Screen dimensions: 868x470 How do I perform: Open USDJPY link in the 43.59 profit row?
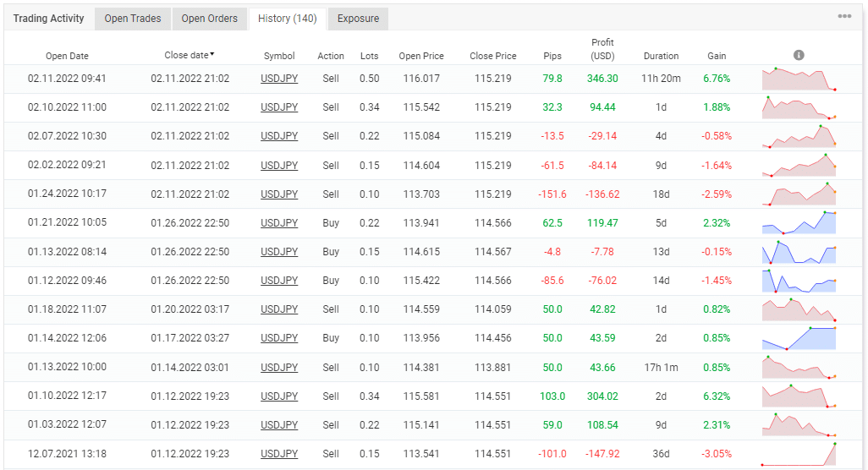click(279, 338)
